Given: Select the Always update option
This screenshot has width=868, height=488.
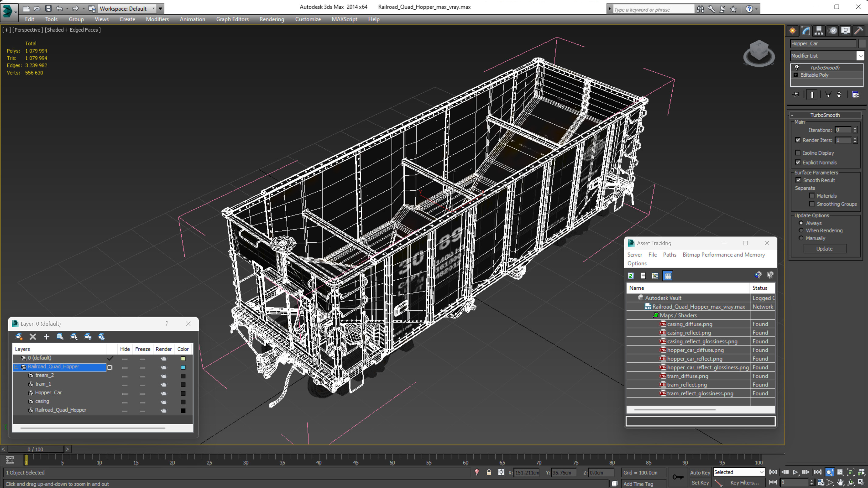Looking at the screenshot, I should [x=801, y=223].
